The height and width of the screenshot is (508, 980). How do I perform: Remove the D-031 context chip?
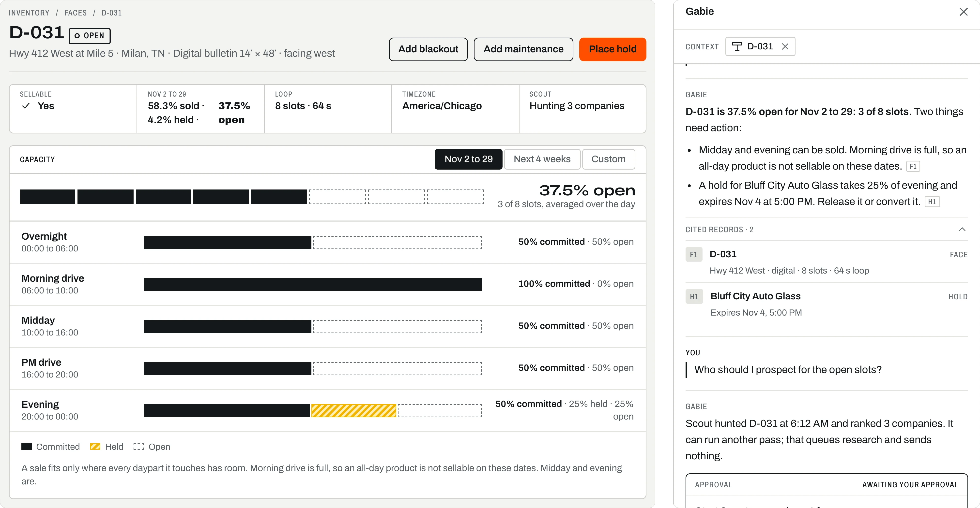785,46
